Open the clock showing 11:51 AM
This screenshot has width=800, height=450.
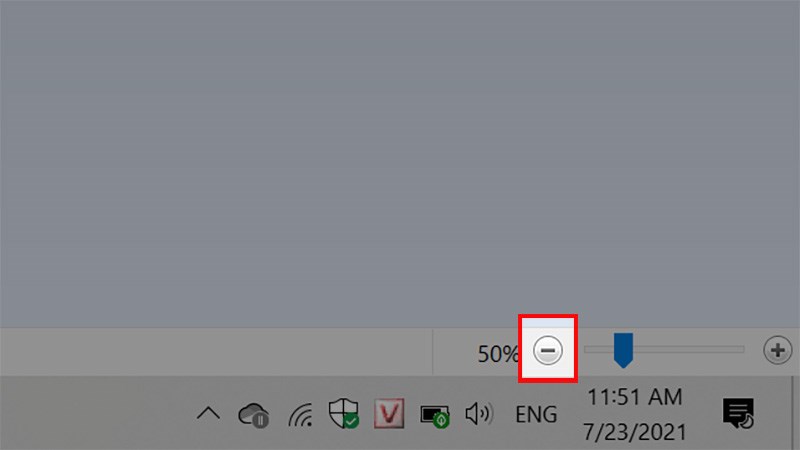tap(635, 397)
